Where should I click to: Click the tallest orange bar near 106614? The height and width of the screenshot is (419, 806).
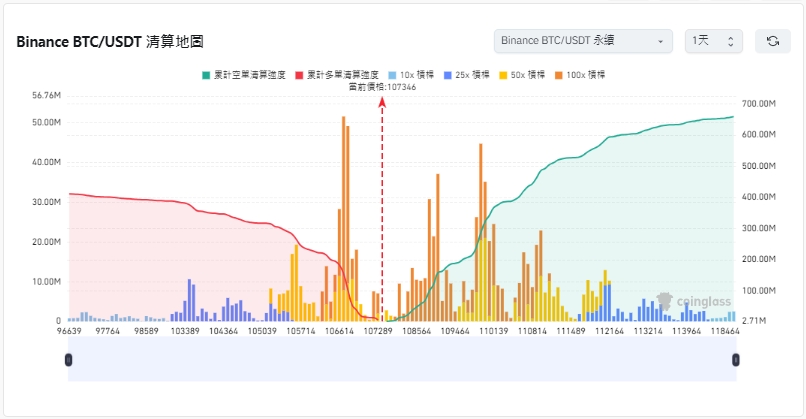(x=343, y=218)
